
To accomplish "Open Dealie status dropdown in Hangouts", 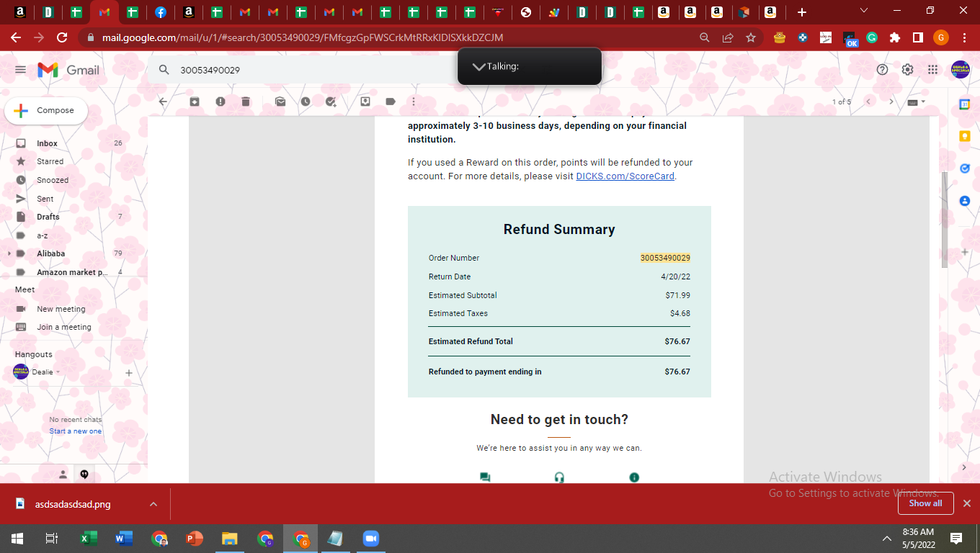I will coord(58,372).
